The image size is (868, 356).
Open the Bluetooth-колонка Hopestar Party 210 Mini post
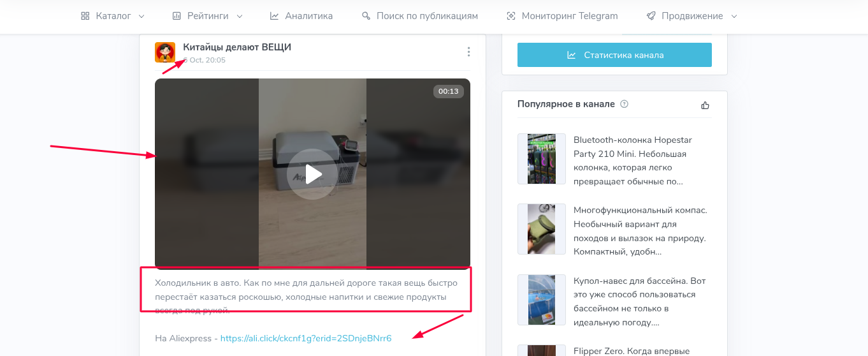(633, 161)
